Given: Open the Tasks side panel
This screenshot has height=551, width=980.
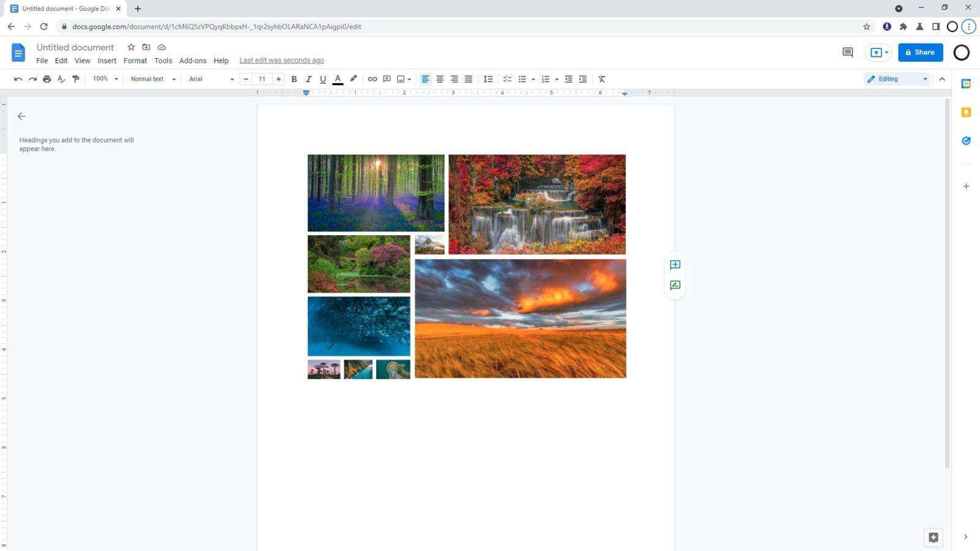Looking at the screenshot, I should pyautogui.click(x=966, y=140).
